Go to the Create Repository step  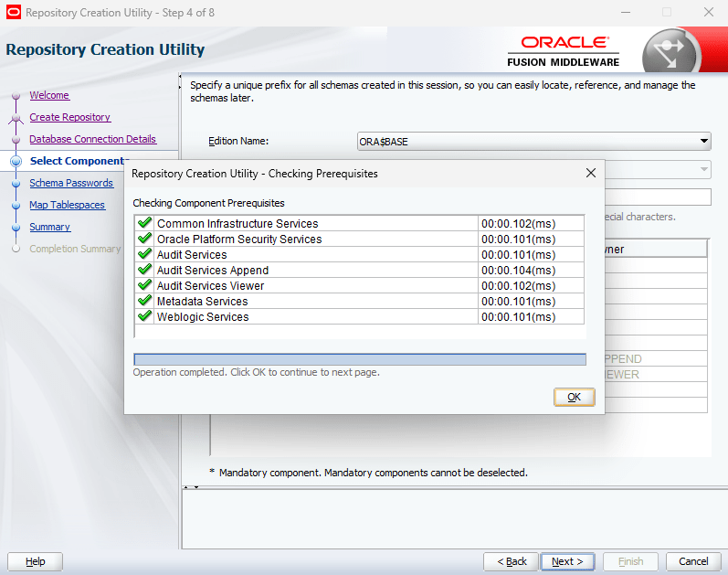point(70,117)
